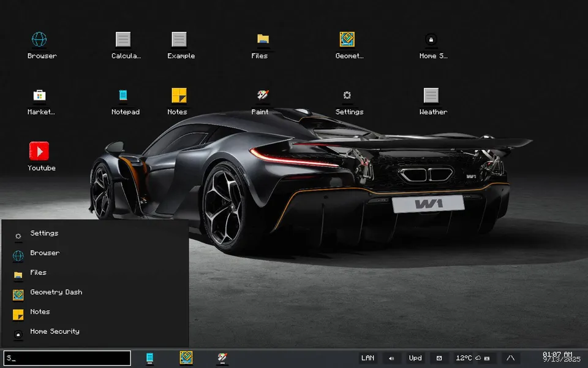Switch to Geometry Dash in the taskbar
588x368 pixels.
click(186, 358)
